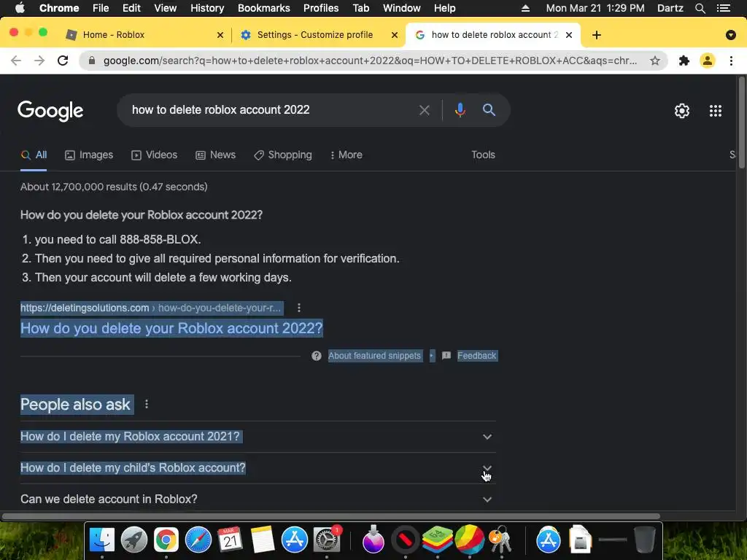Open the Profiles menu
747x560 pixels.
pyautogui.click(x=321, y=8)
